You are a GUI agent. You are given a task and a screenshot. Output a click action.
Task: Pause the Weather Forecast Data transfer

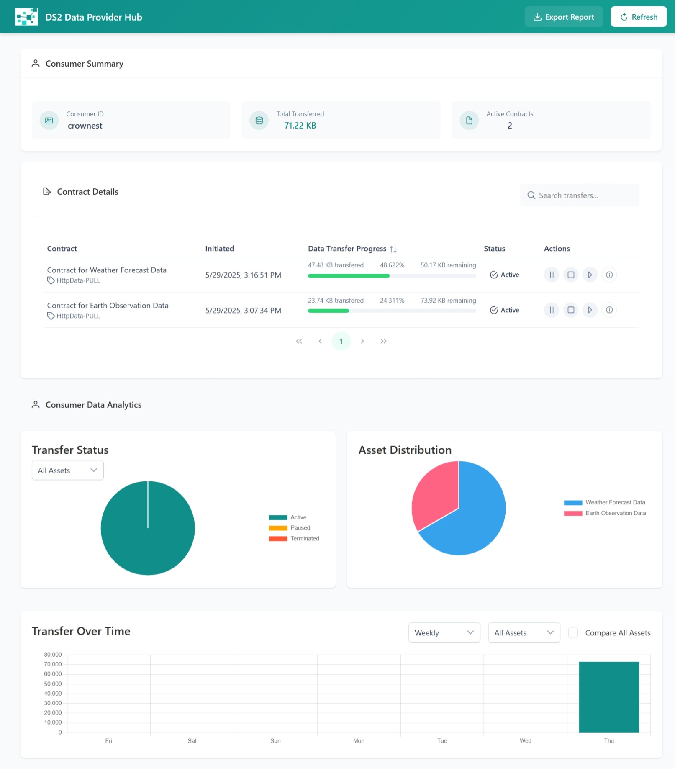coord(552,275)
